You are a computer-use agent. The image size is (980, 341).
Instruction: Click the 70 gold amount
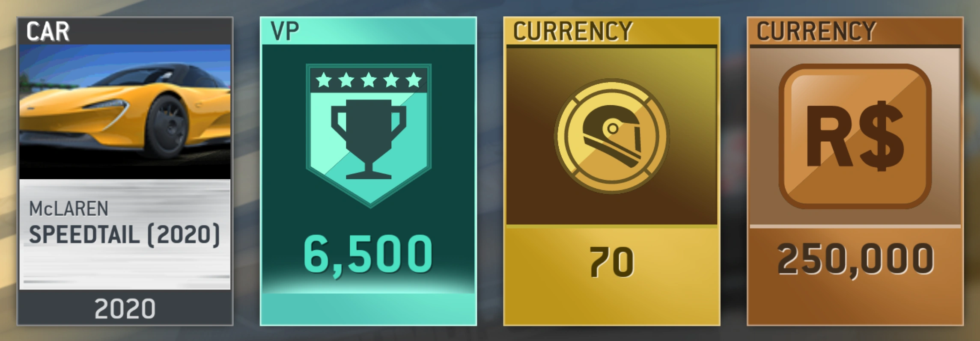tap(611, 261)
